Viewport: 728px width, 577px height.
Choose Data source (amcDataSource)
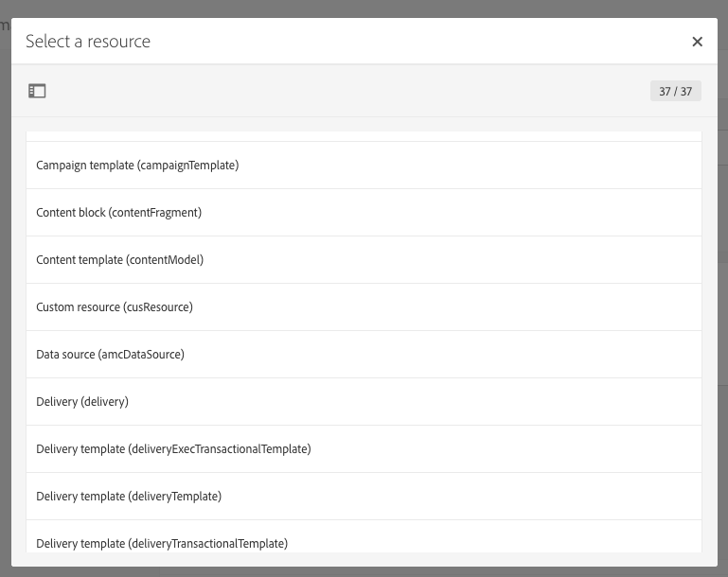pos(110,355)
